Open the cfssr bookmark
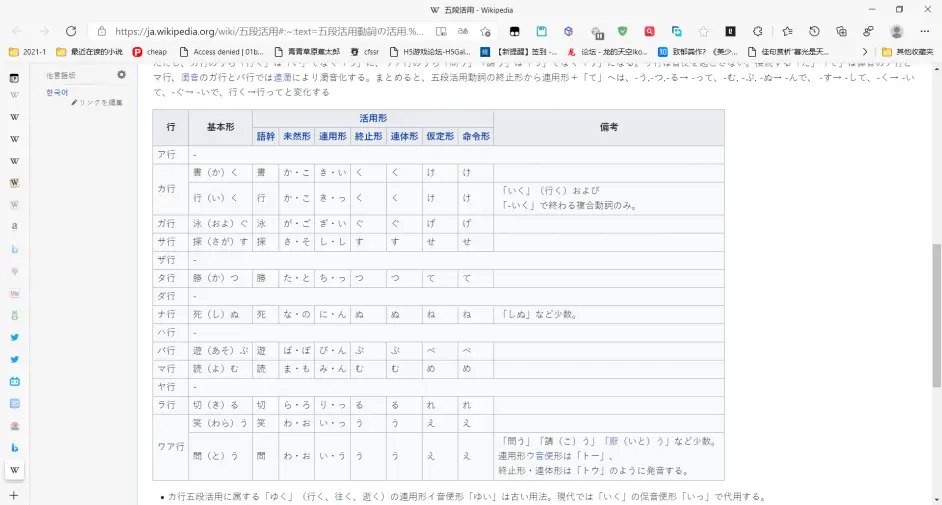This screenshot has width=942, height=505. (365, 52)
